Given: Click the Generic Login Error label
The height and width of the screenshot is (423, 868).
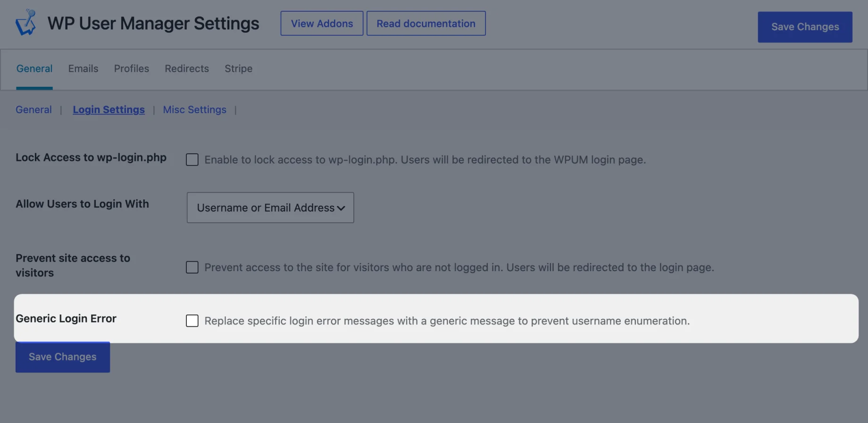Looking at the screenshot, I should [x=66, y=319].
